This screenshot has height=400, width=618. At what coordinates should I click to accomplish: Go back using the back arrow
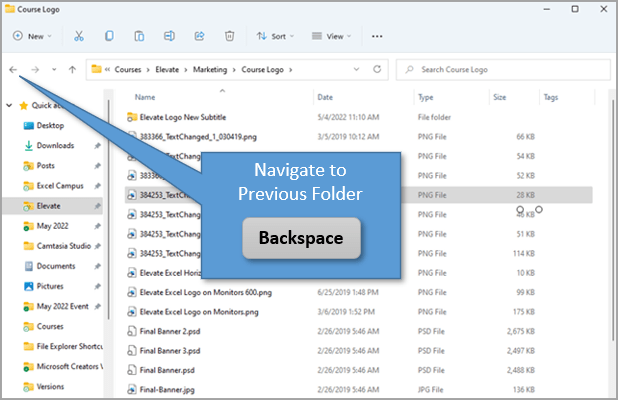coord(13,70)
